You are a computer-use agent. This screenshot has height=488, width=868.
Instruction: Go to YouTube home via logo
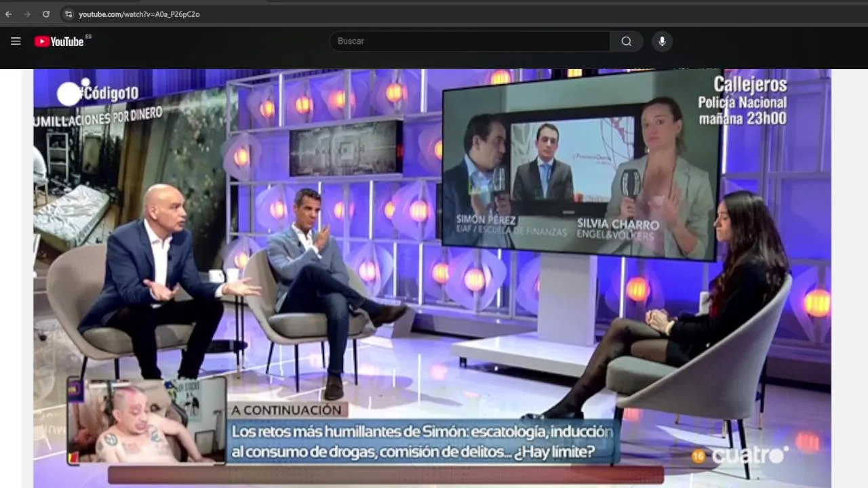(60, 41)
